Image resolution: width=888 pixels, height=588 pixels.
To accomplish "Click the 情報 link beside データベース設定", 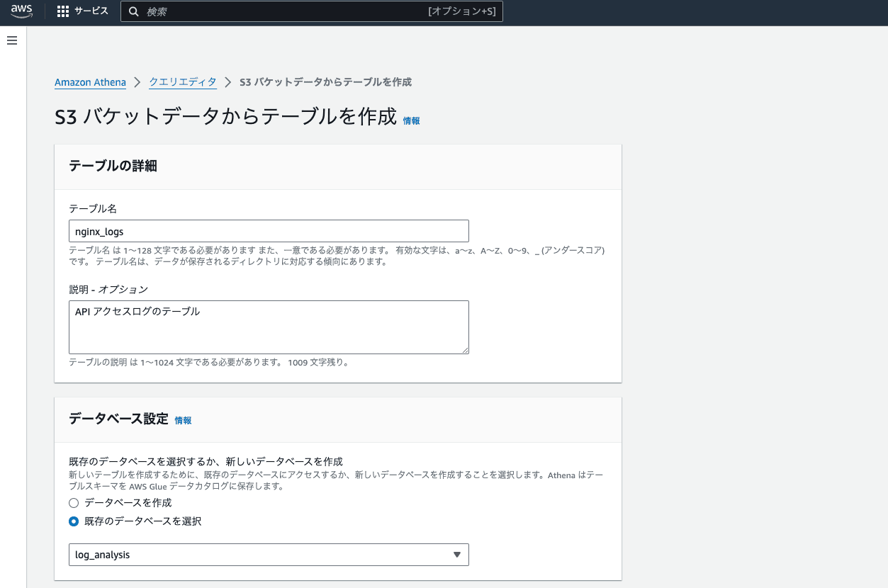I will point(183,419).
